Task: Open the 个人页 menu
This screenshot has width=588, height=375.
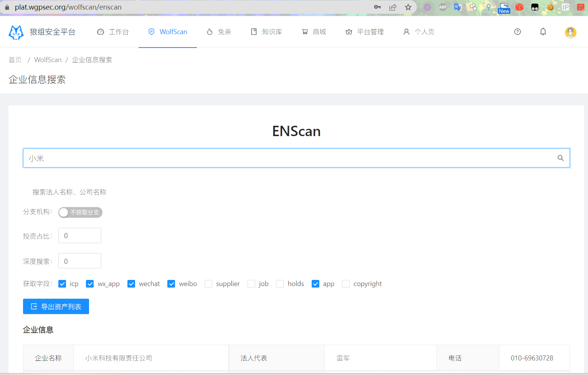Action: 419,32
